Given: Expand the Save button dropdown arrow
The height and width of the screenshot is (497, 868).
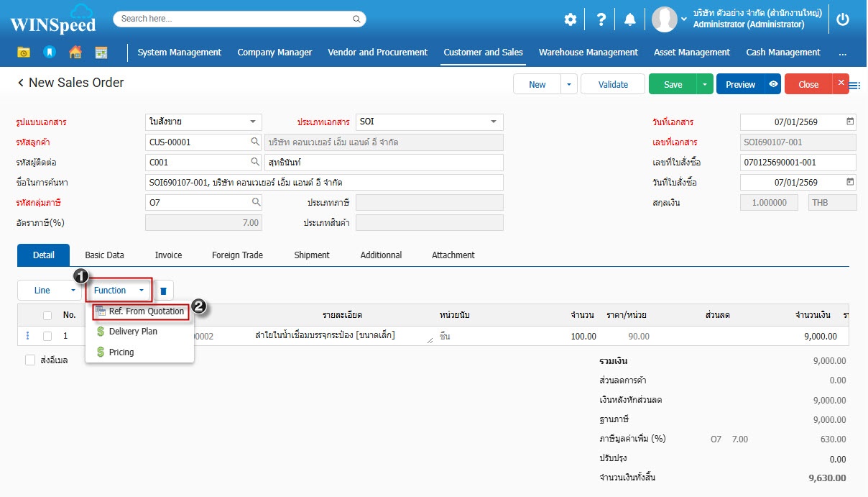Looking at the screenshot, I should click(705, 84).
